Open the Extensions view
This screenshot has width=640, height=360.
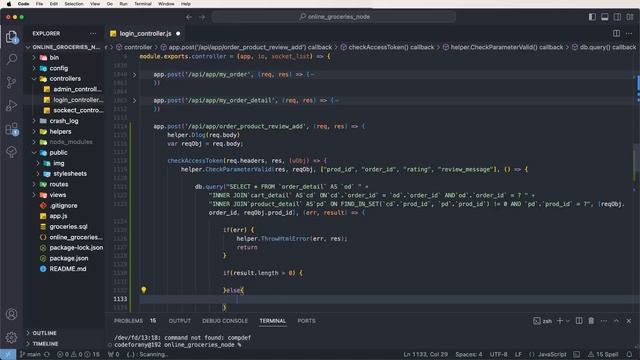(x=11, y=129)
